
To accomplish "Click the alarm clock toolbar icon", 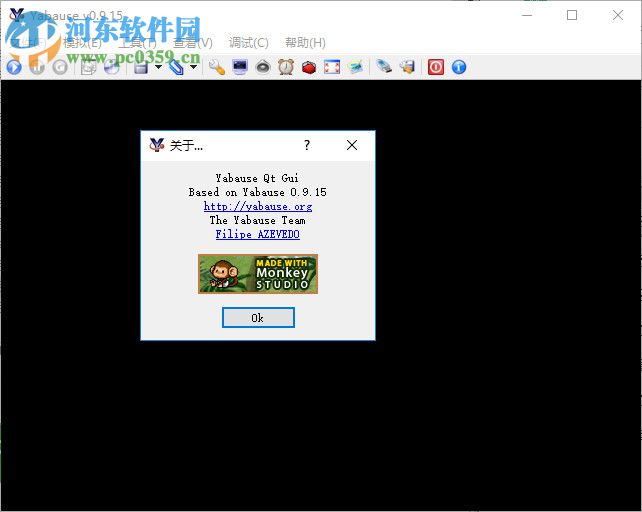I will [x=286, y=67].
